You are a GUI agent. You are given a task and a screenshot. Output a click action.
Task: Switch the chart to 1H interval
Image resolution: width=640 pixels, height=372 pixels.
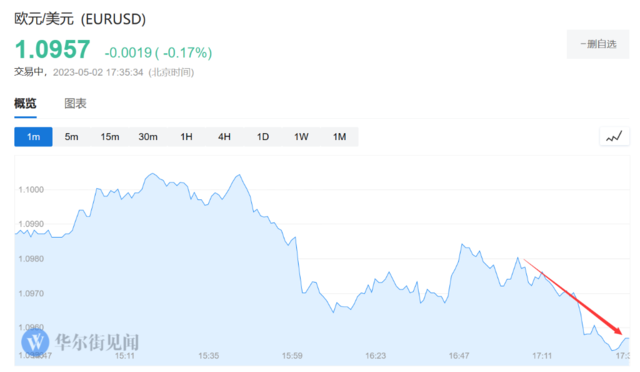(187, 137)
